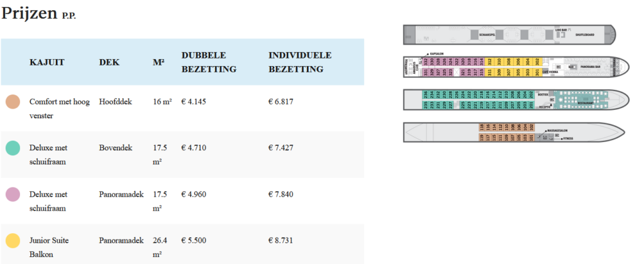Click the yellow Junior Suite color circle
644x264 pixels.
pos(12,240)
